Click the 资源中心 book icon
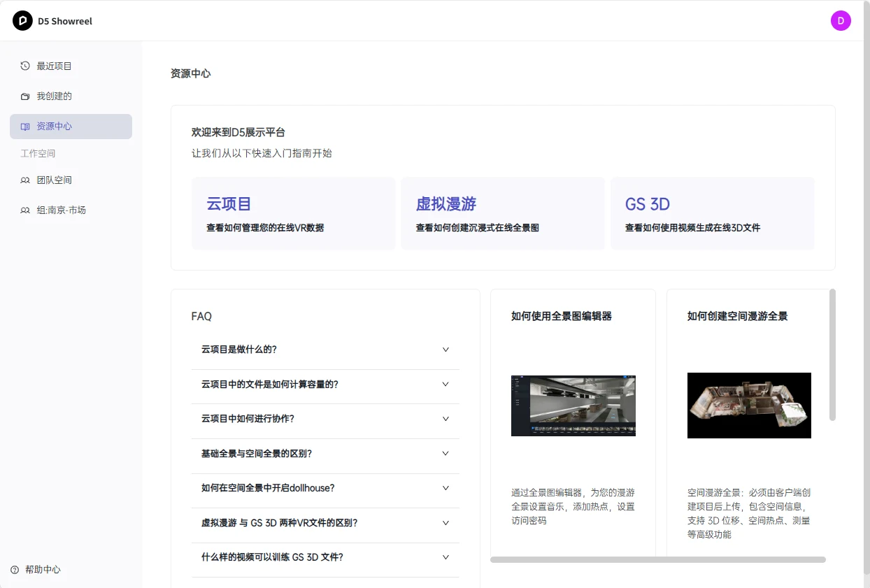This screenshot has width=870, height=588. (x=25, y=127)
